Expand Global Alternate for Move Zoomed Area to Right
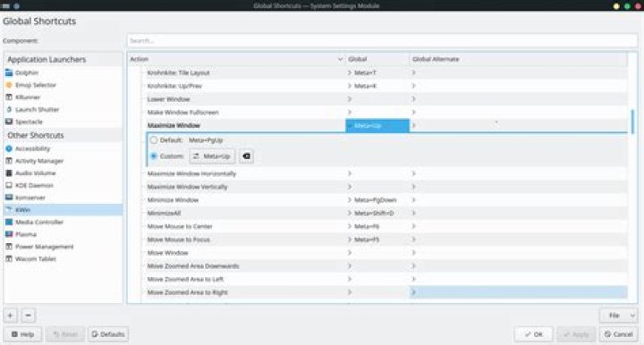Screen dimensions: 644x345 (413, 292)
